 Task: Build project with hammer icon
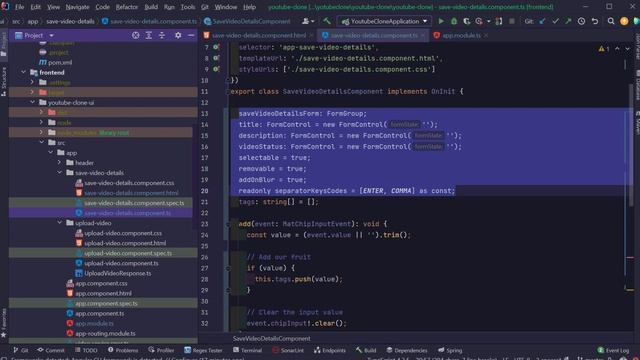click(x=327, y=21)
